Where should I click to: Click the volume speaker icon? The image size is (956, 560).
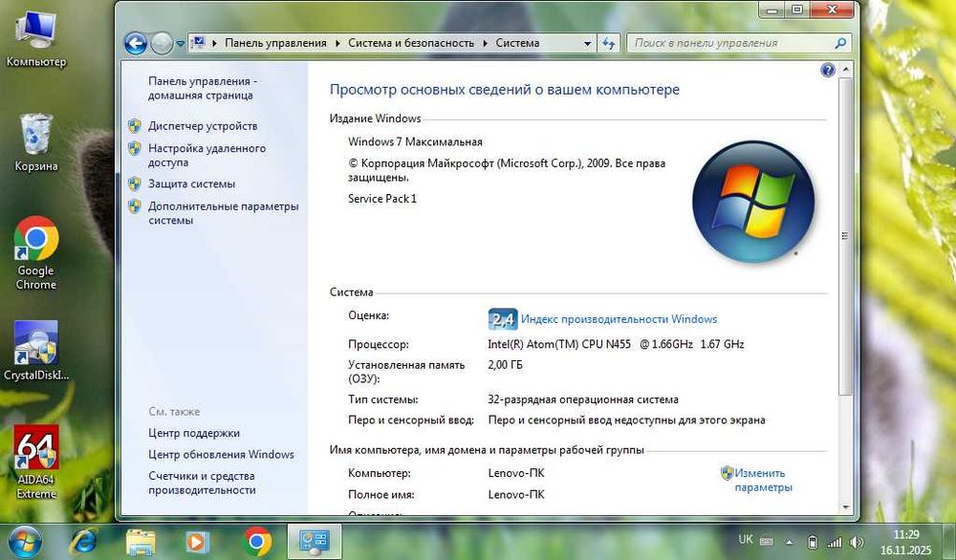(857, 542)
